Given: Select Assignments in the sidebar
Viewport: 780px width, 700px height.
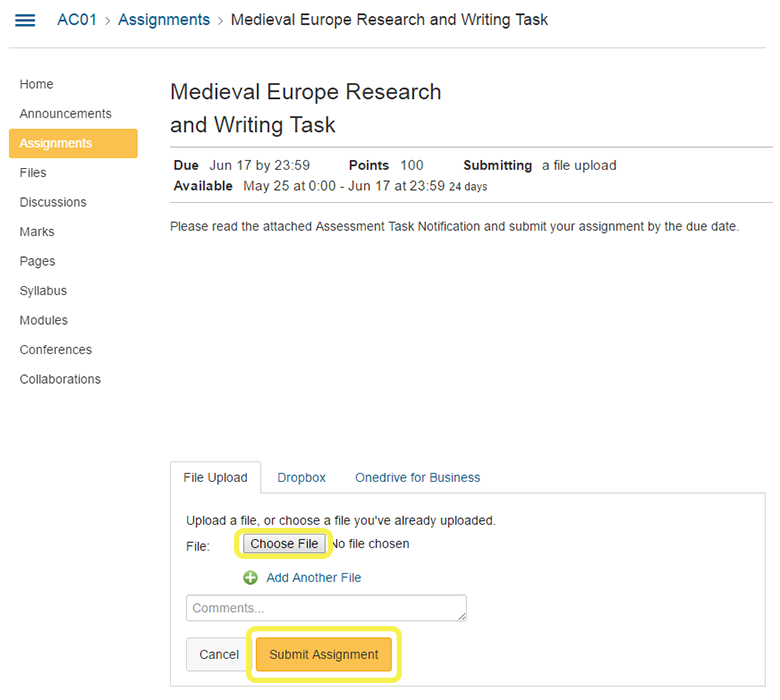Looking at the screenshot, I should [x=56, y=143].
